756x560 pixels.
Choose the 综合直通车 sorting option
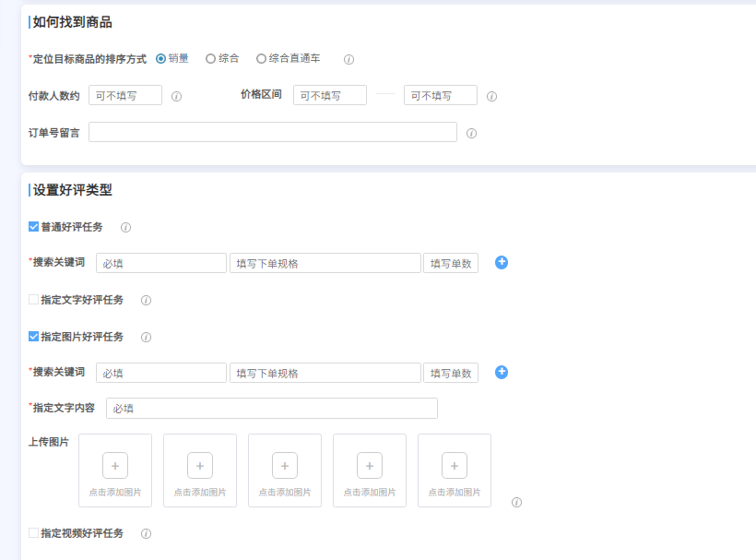pyautogui.click(x=260, y=57)
